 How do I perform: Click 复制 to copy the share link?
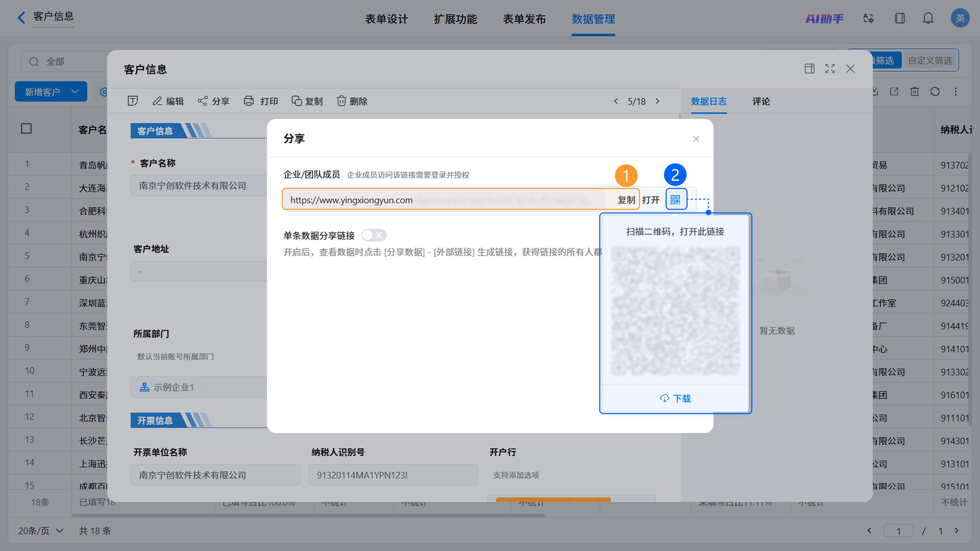[x=626, y=200]
